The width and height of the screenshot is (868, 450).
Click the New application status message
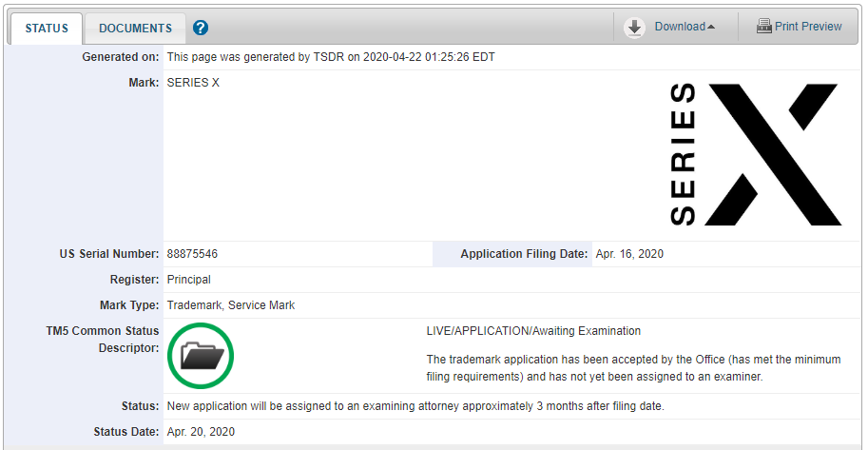(x=415, y=406)
